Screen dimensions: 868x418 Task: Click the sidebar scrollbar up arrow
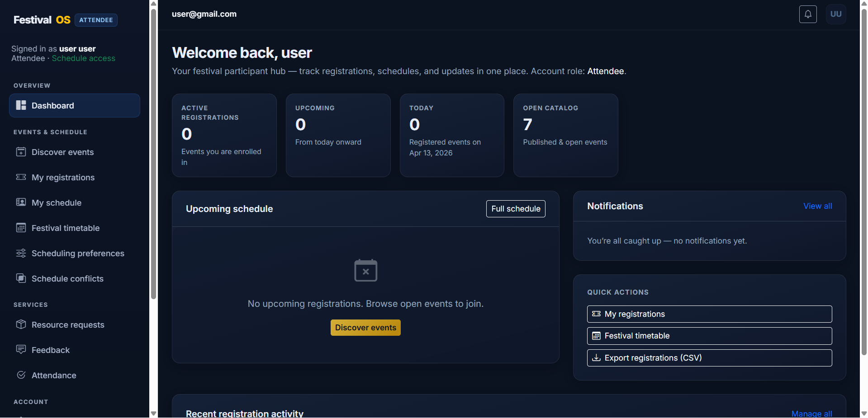[154, 4]
